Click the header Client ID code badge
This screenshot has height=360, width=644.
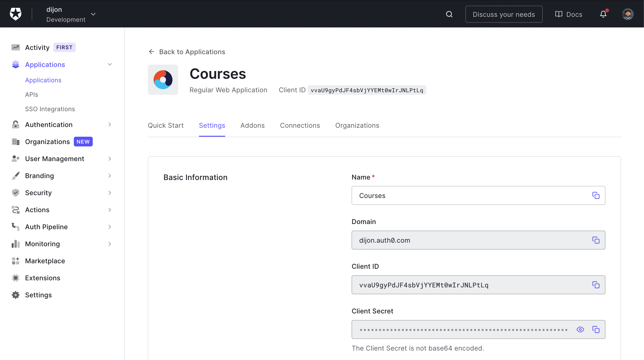pyautogui.click(x=367, y=90)
